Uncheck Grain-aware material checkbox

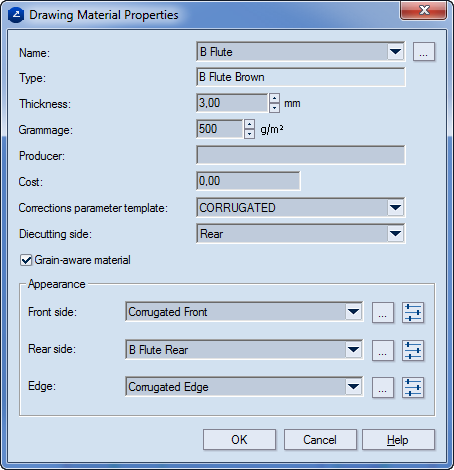pyautogui.click(x=26, y=260)
